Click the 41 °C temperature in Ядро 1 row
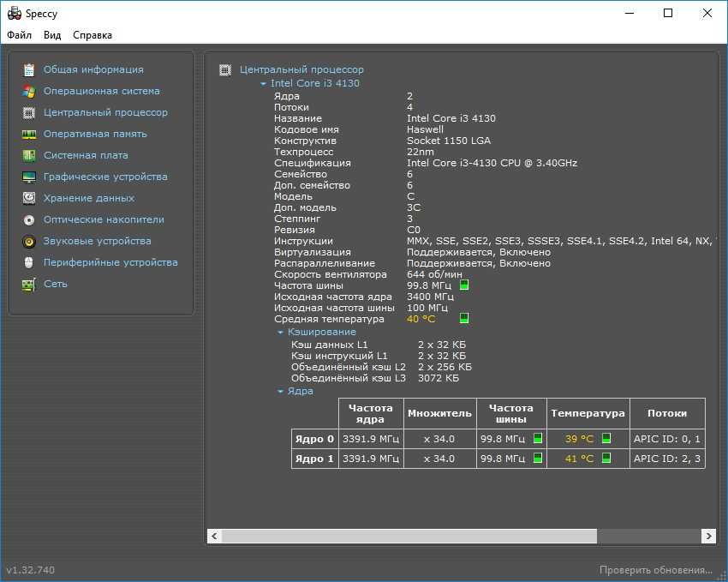This screenshot has height=582, width=728. click(x=579, y=459)
